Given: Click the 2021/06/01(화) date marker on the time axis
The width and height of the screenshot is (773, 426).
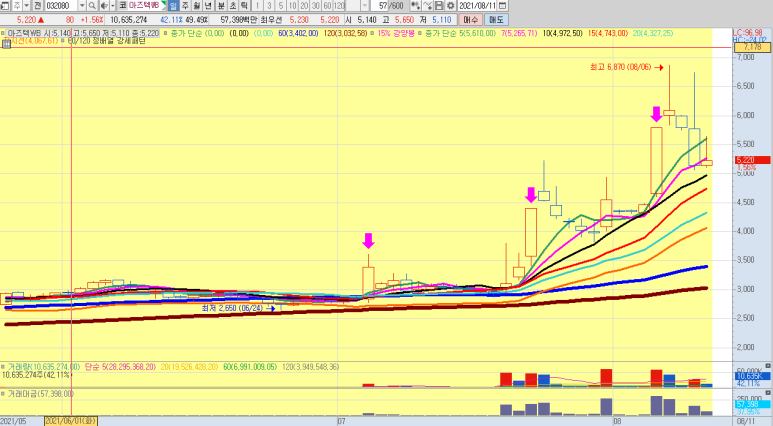Looking at the screenshot, I should [70, 421].
